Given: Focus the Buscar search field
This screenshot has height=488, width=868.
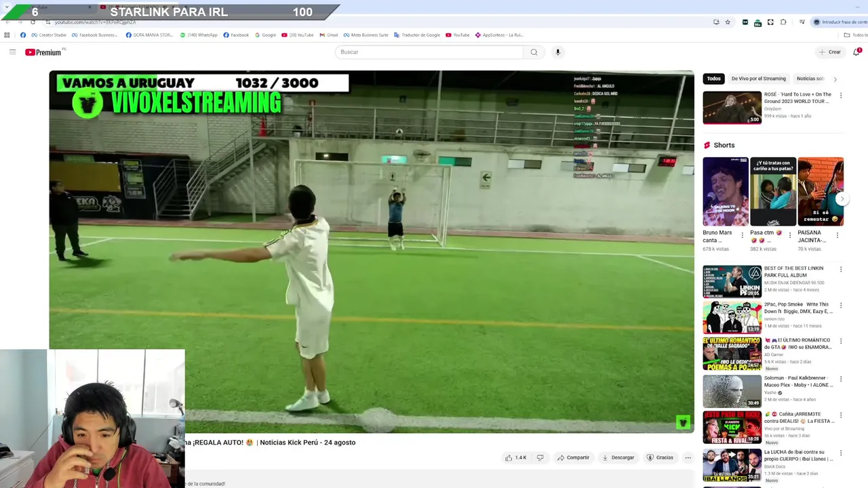Looking at the screenshot, I should click(x=429, y=52).
